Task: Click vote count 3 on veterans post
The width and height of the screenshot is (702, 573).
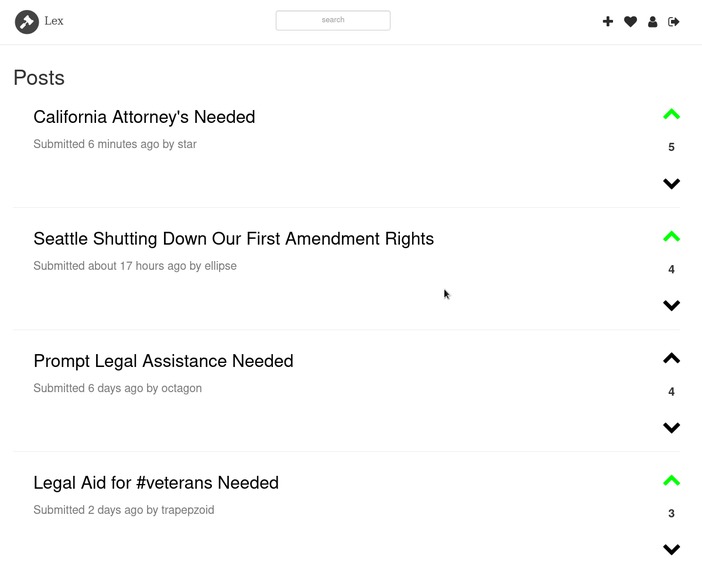Action: click(671, 513)
